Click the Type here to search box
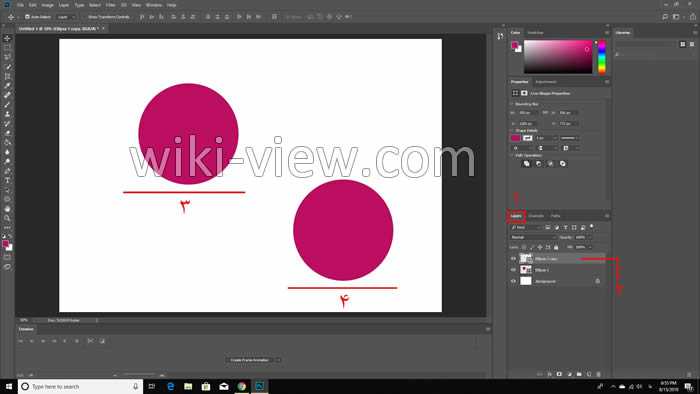 (80, 386)
